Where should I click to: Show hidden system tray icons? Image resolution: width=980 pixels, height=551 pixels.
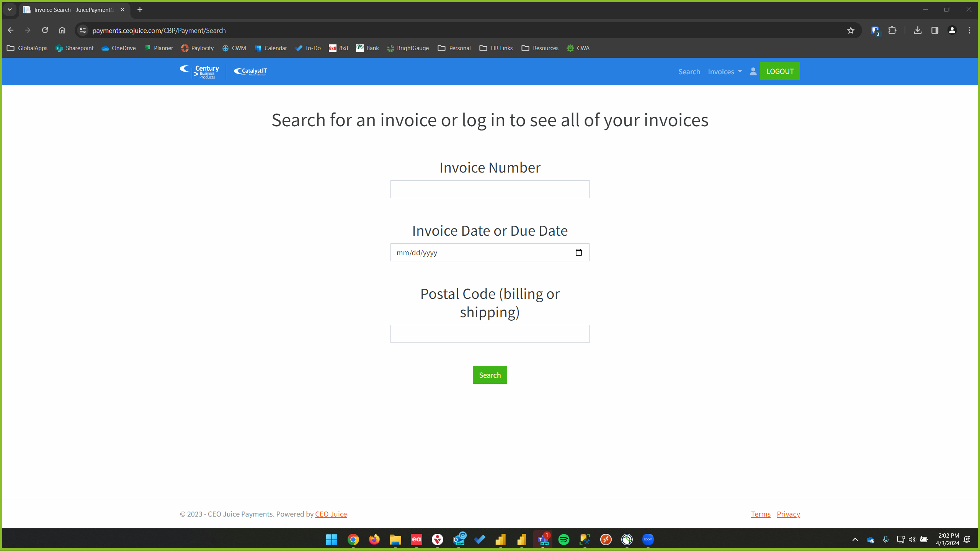pyautogui.click(x=855, y=540)
